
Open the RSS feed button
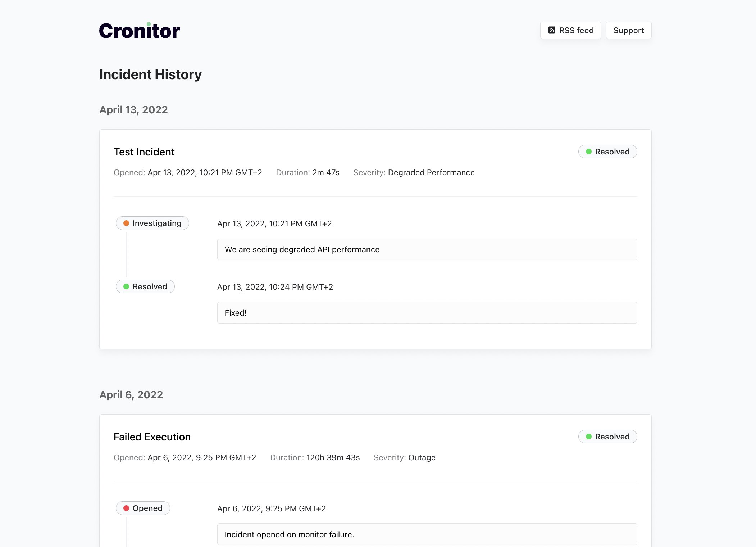tap(570, 30)
